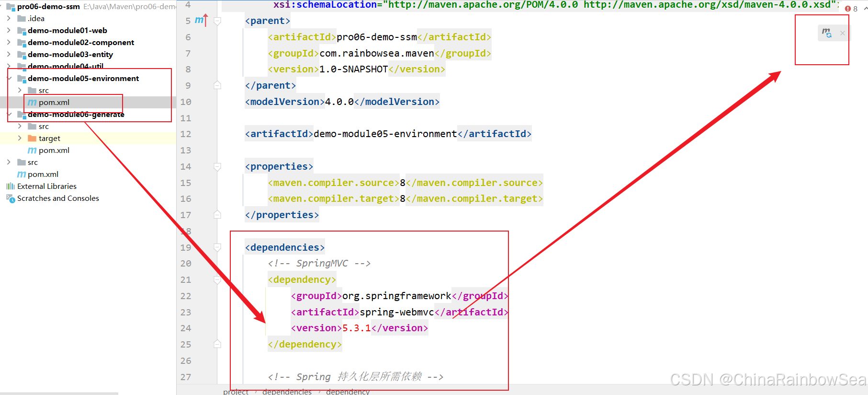Select demo-module03-entity in project tree
The width and height of the screenshot is (868, 395).
[70, 54]
